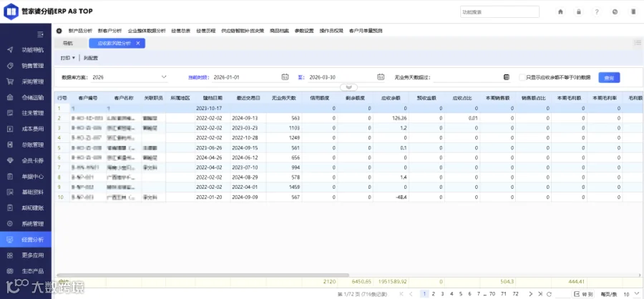
Task: Open 操作员权限 shortcut
Action: [x=331, y=31]
